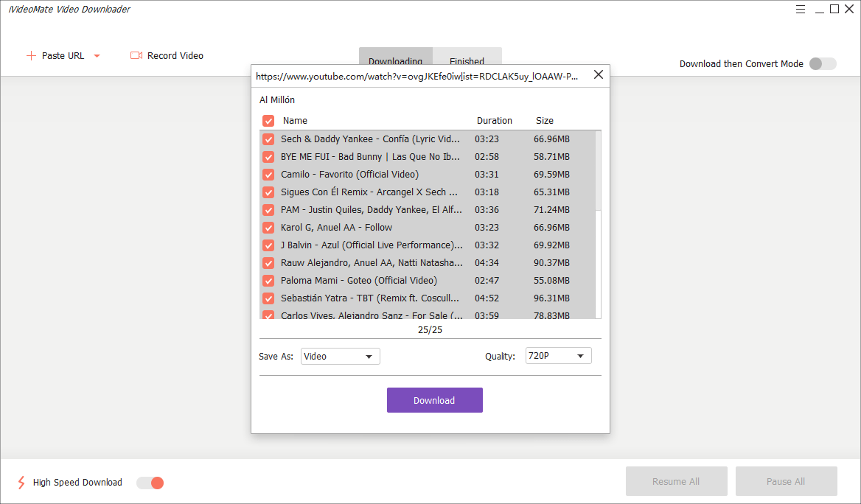The height and width of the screenshot is (504, 861).
Task: Open the Quality dropdown showing 720P
Action: tap(558, 355)
